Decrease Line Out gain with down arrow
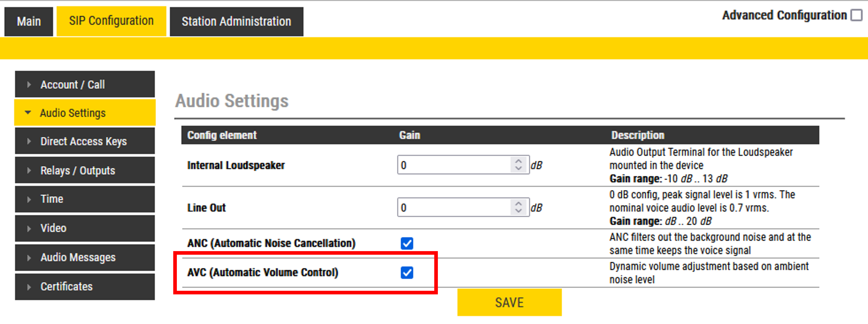The height and width of the screenshot is (324, 868). (x=518, y=211)
